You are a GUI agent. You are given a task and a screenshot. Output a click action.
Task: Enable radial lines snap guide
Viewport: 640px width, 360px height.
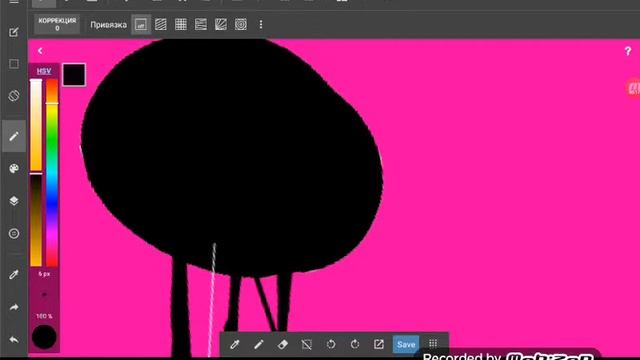pos(221,24)
